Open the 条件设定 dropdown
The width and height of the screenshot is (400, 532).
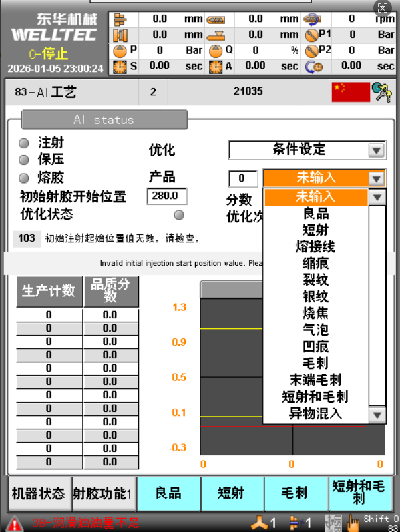[307, 150]
